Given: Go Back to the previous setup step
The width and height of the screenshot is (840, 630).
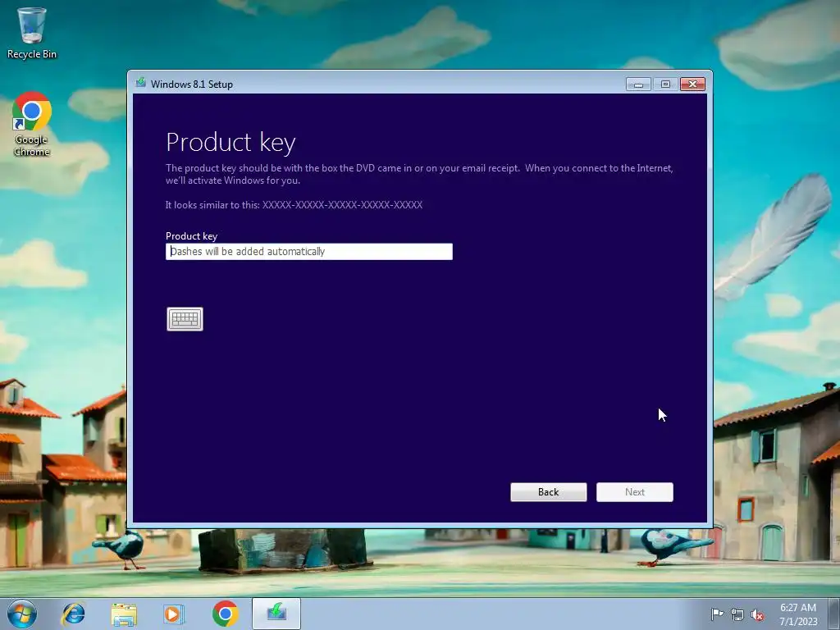Looking at the screenshot, I should 549,492.
